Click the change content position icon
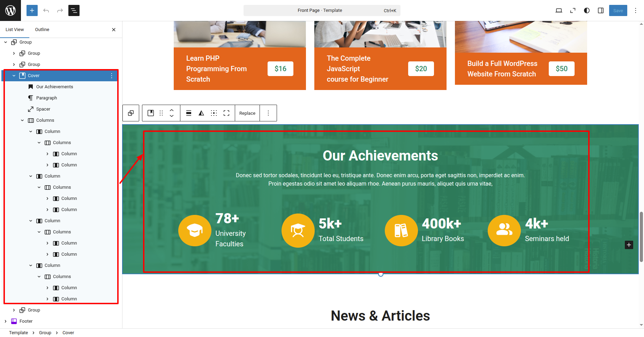Viewport: 644px width, 337px height. (x=214, y=113)
